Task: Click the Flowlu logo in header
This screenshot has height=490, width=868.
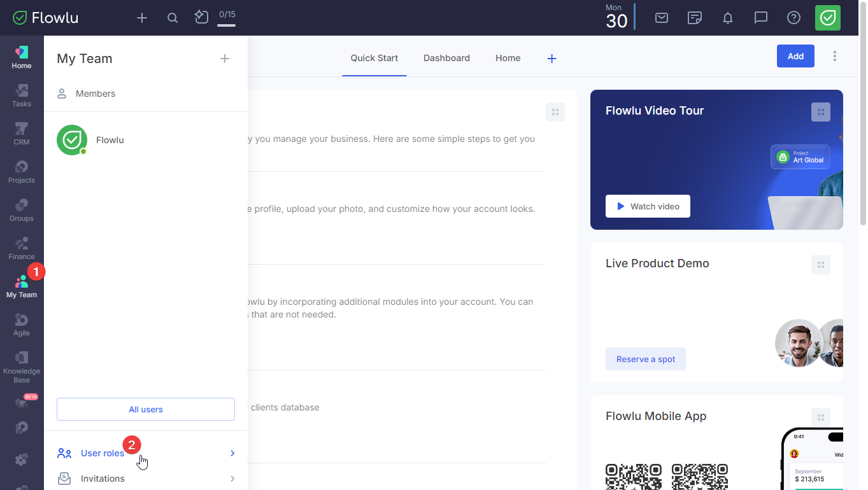Action: pos(45,18)
